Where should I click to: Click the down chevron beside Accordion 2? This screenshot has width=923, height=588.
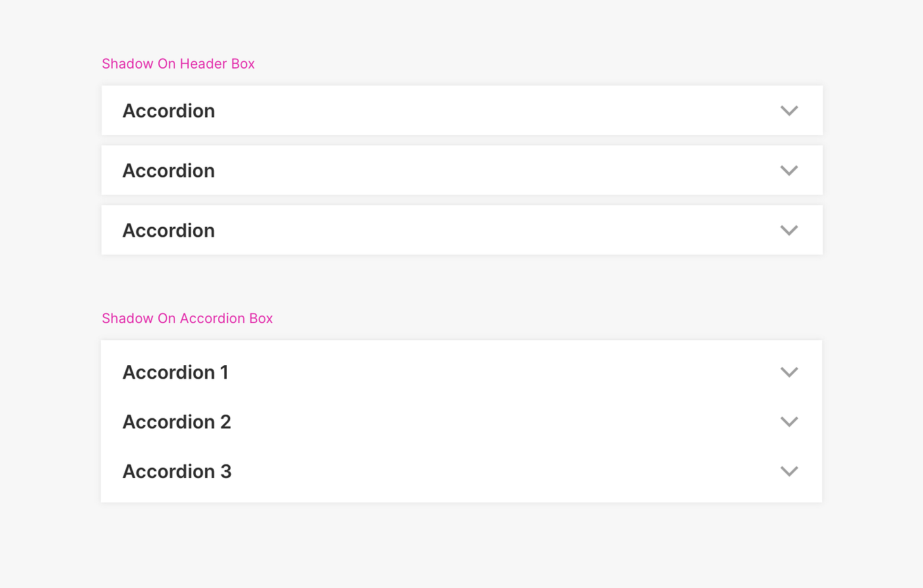coord(789,422)
